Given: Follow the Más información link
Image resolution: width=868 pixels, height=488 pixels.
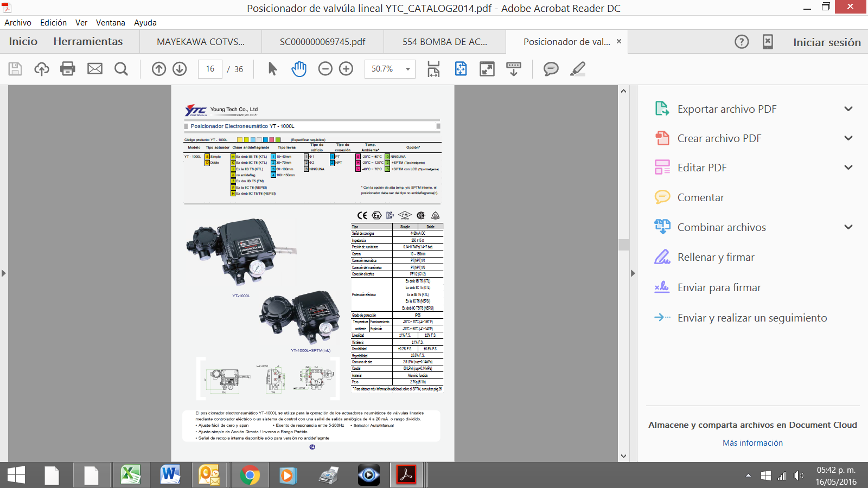Looking at the screenshot, I should (752, 443).
